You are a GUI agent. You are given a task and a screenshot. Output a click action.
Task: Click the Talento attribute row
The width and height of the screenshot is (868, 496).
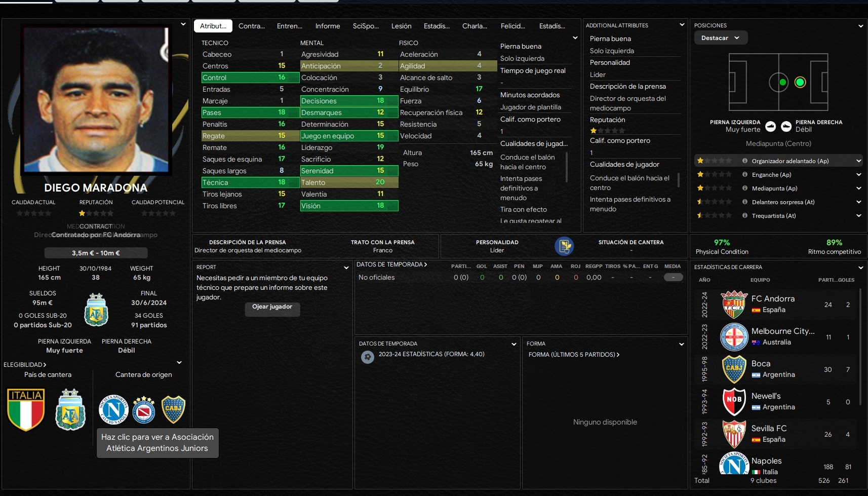pos(349,182)
